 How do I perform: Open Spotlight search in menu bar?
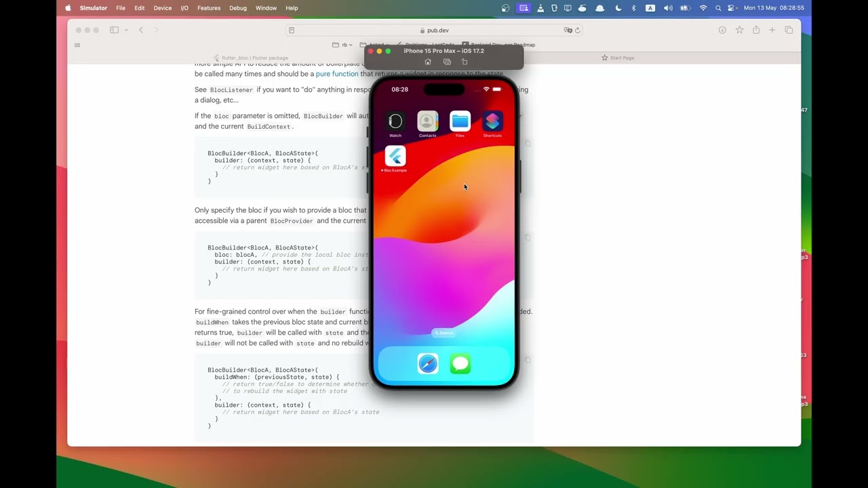coord(718,8)
